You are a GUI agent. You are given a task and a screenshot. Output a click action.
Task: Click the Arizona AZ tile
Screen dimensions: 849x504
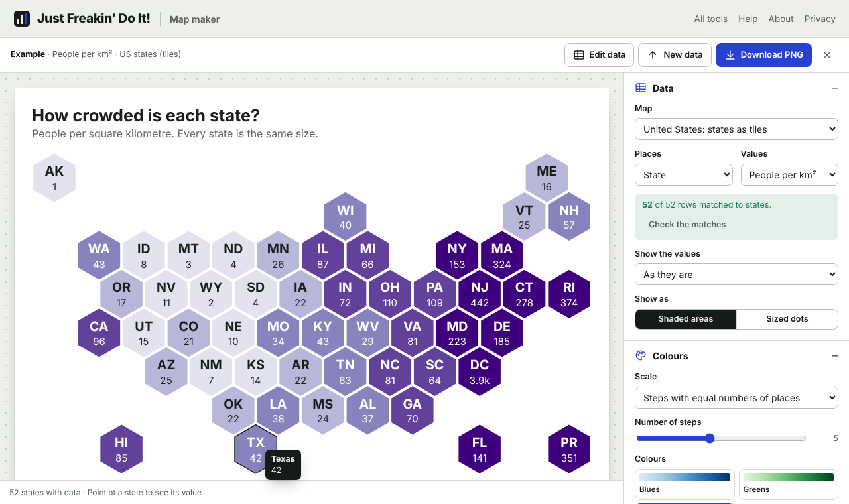pos(166,371)
